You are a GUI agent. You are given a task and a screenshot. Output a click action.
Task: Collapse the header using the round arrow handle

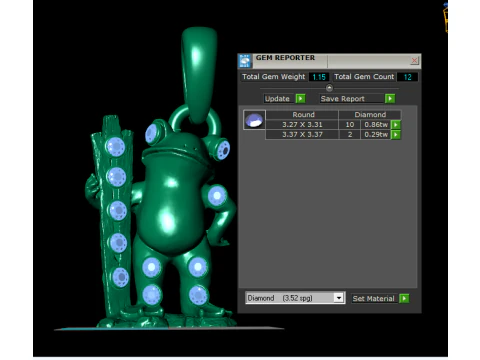coord(329,88)
